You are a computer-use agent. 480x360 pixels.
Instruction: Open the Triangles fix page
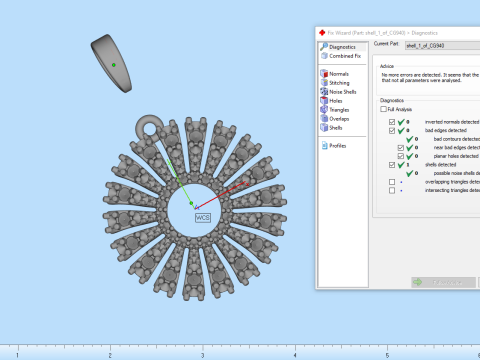[x=339, y=110]
